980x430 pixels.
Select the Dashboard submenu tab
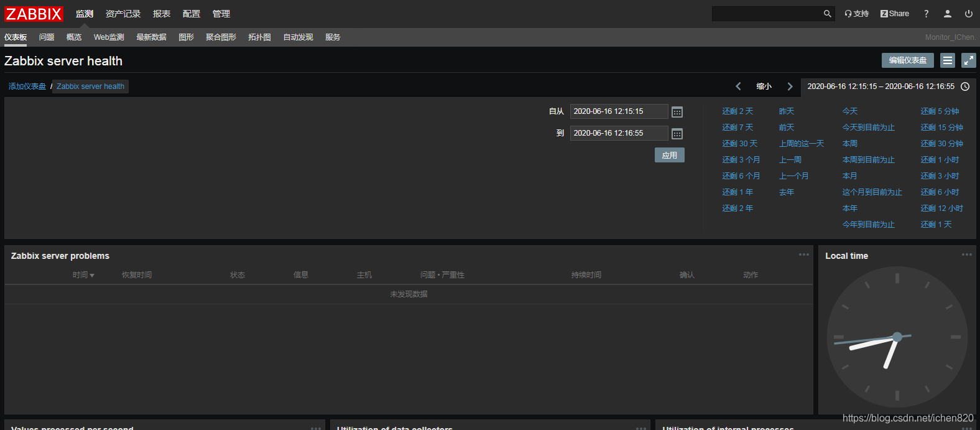pos(16,37)
